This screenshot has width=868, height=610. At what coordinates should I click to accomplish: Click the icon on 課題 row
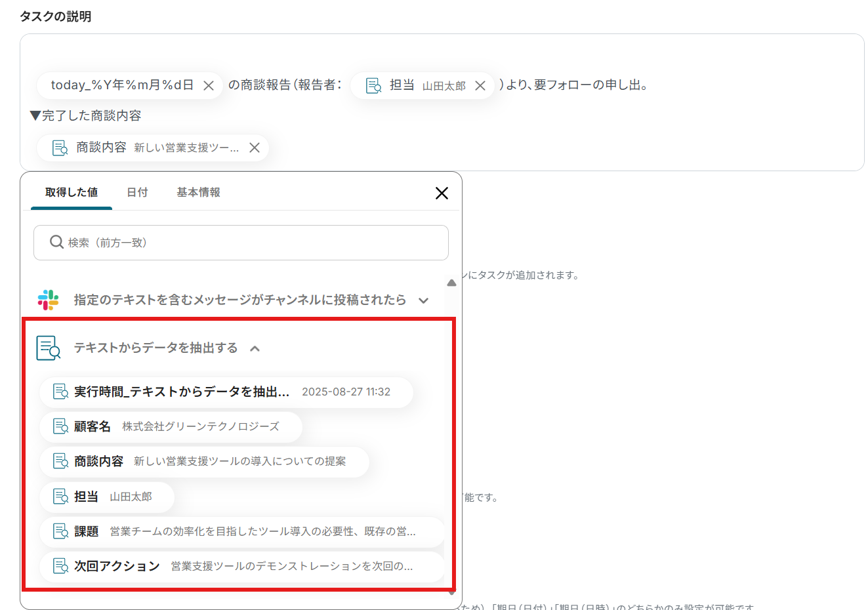(60, 531)
